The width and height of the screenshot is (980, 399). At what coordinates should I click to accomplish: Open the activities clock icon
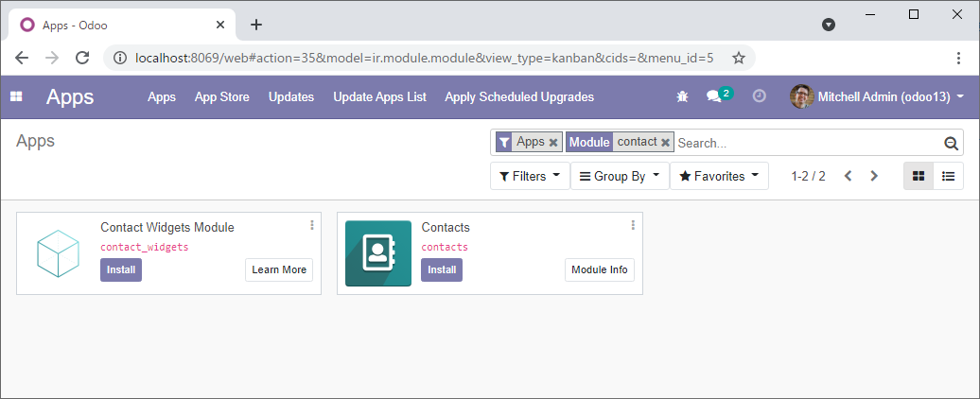click(x=759, y=96)
